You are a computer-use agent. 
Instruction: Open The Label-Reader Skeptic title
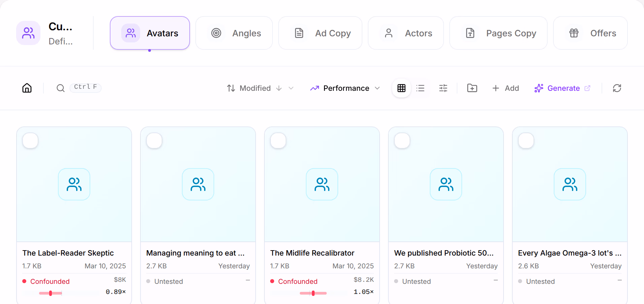pos(68,253)
